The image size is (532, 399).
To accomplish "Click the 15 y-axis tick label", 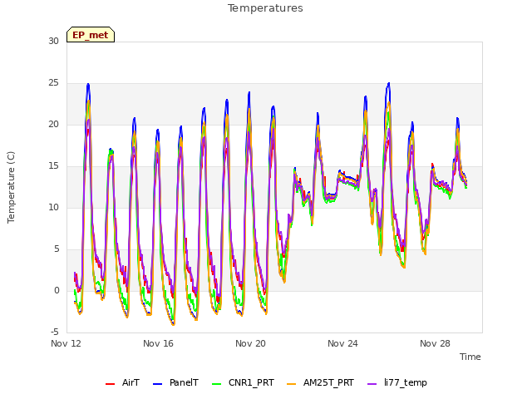I will [53, 166].
